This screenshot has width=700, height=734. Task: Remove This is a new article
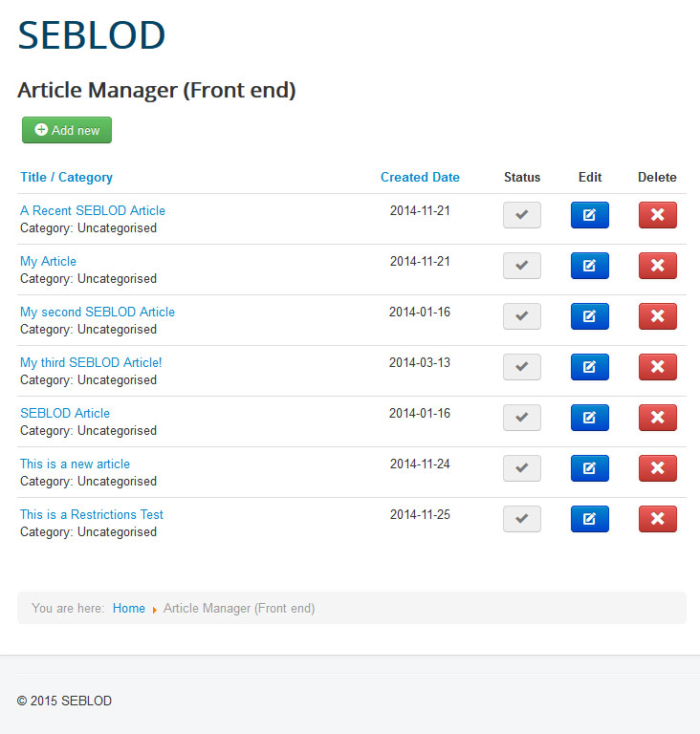657,468
